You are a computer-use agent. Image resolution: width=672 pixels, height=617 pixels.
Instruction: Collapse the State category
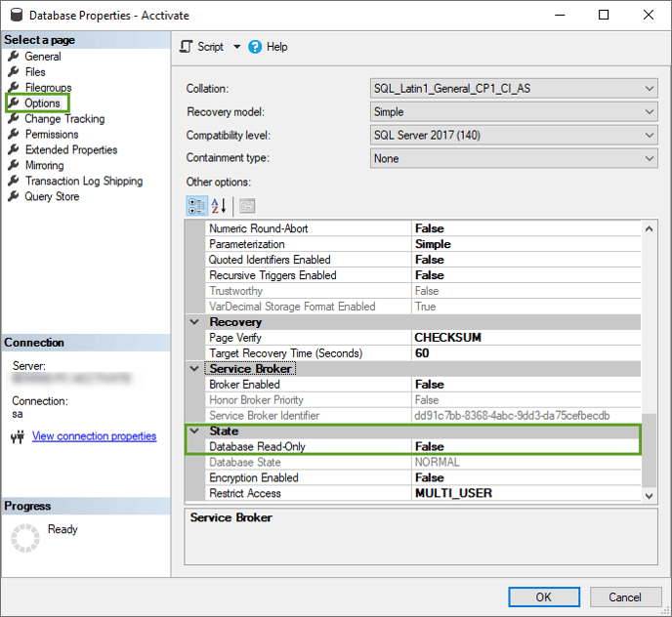[194, 432]
